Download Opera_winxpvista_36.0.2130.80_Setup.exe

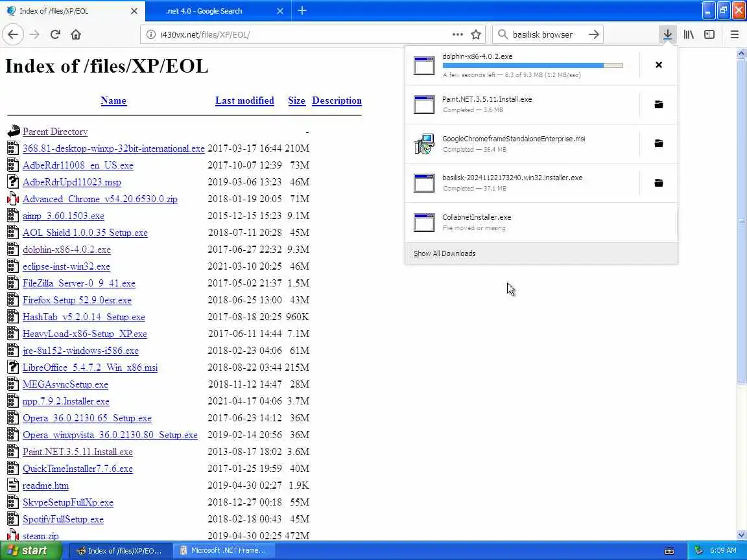pyautogui.click(x=110, y=436)
